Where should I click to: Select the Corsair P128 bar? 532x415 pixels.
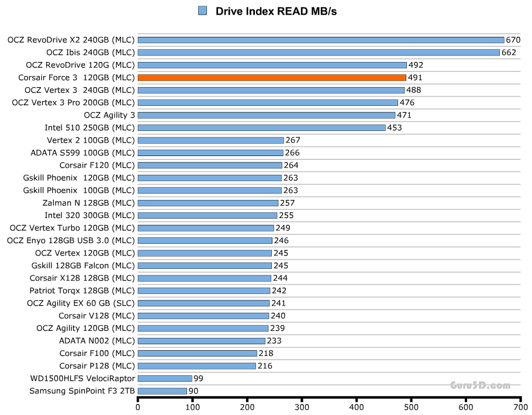click(196, 366)
